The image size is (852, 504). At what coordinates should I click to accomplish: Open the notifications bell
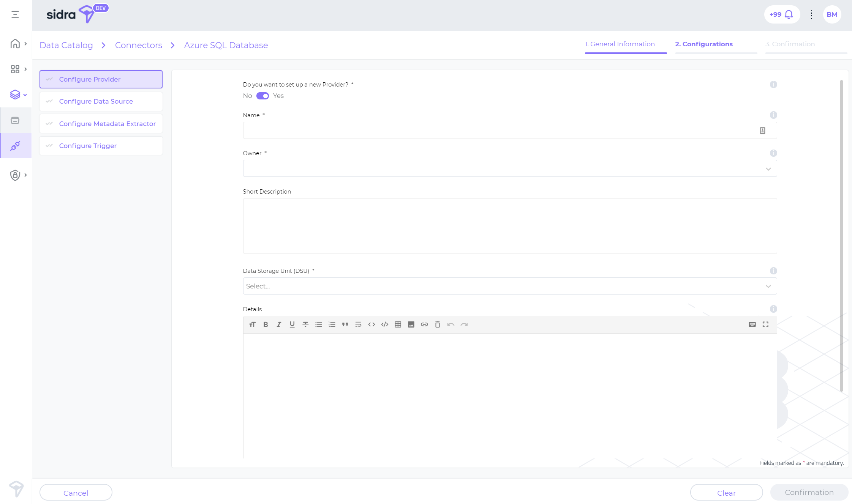[789, 14]
